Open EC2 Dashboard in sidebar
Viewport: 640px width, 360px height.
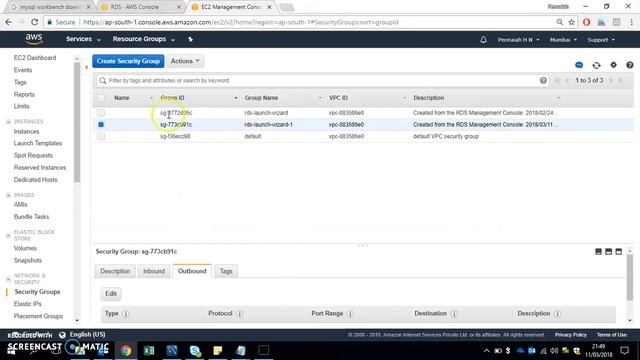[x=35, y=58]
